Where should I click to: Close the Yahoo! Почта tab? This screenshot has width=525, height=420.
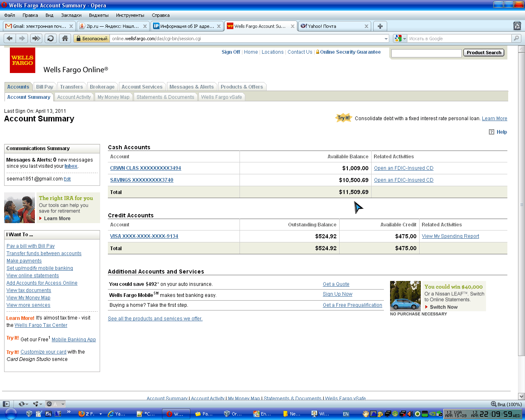click(x=366, y=26)
